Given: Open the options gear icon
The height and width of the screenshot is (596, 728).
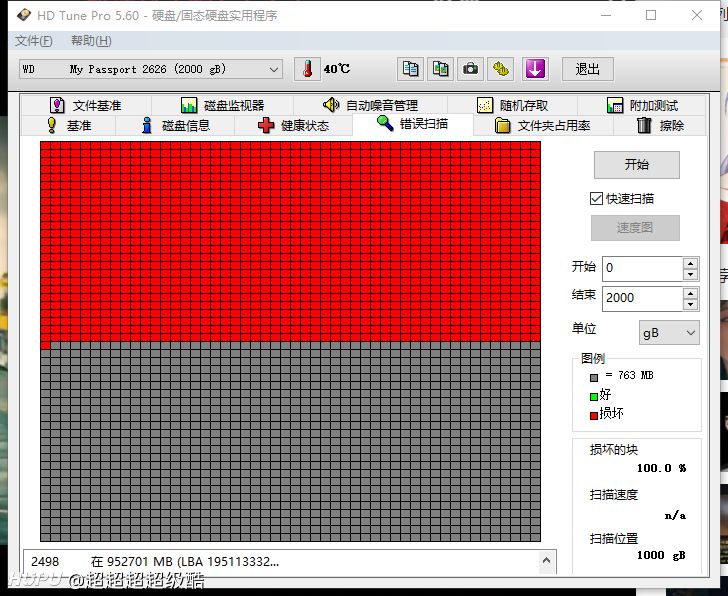Looking at the screenshot, I should point(500,69).
